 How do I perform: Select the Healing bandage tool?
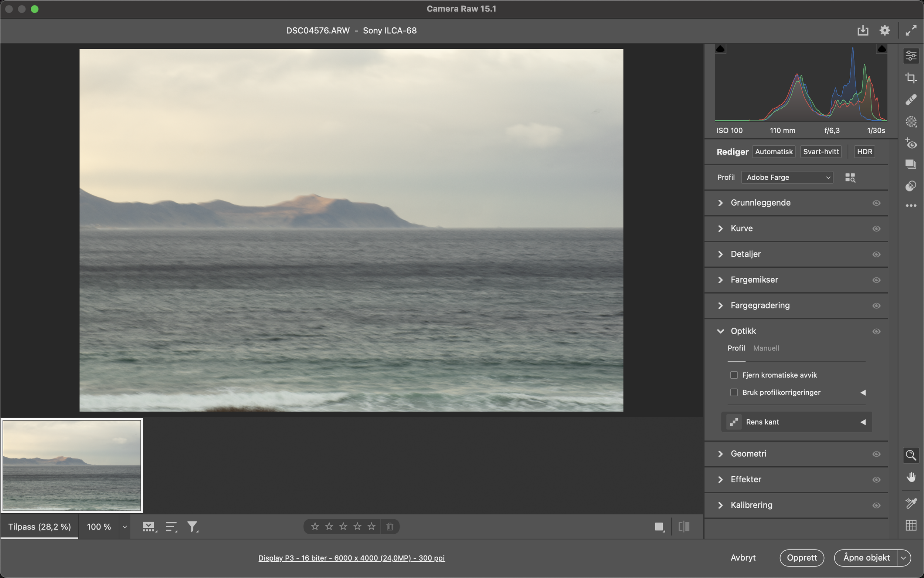tap(911, 100)
